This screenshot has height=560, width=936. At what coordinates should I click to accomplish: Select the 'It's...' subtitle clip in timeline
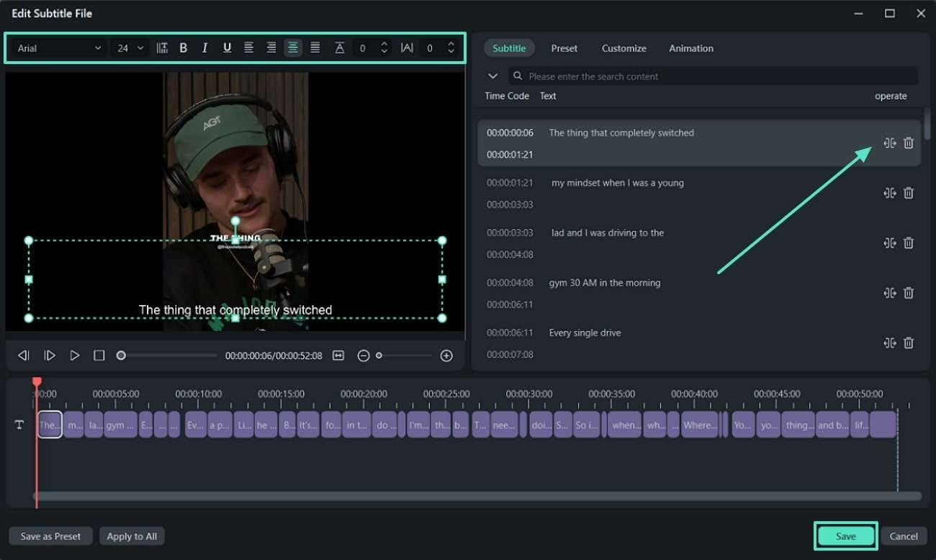pyautogui.click(x=308, y=425)
